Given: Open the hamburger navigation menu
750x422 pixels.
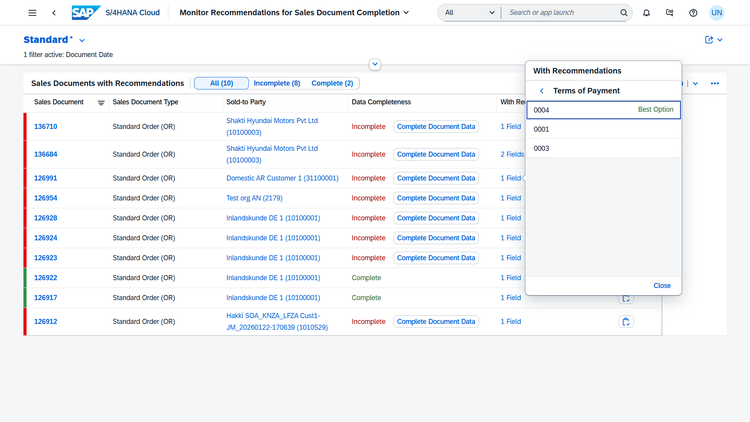Looking at the screenshot, I should (32, 13).
